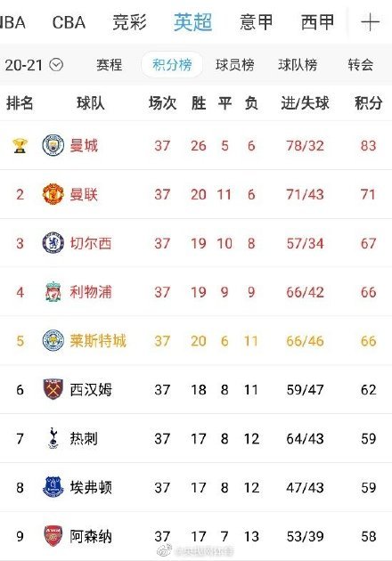Tap the Tottenham club crest
392x561 pixels.
pos(53,438)
